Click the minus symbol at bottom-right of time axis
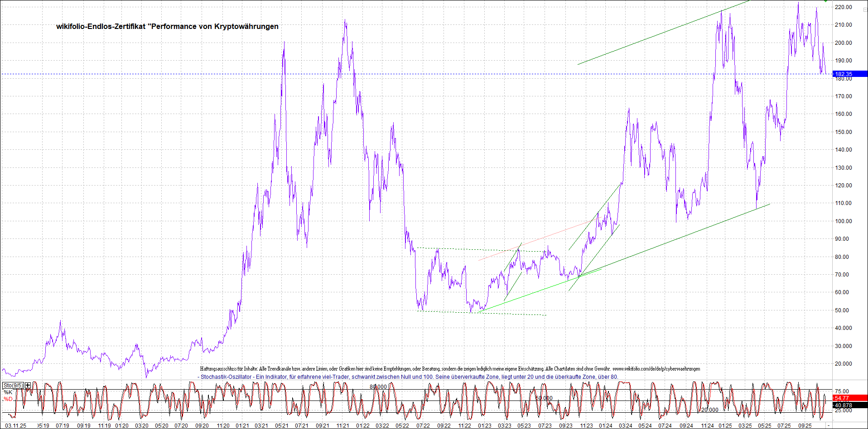The image size is (868, 429). pyautogui.click(x=829, y=426)
